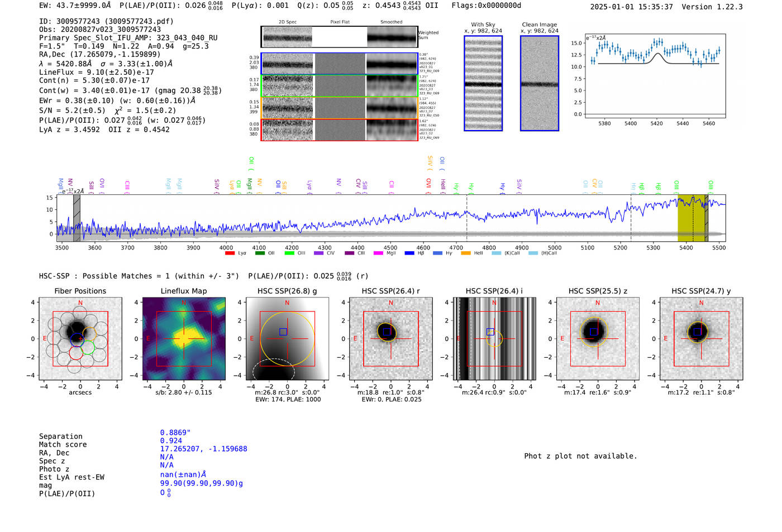Click the "Flags:0x0000000d" text
Image resolution: width=782 pixels, height=532 pixels.
point(486,6)
